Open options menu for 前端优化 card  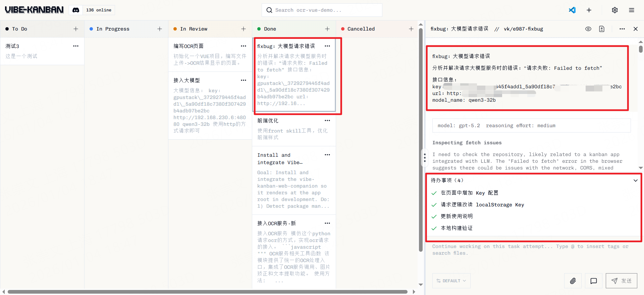point(327,120)
